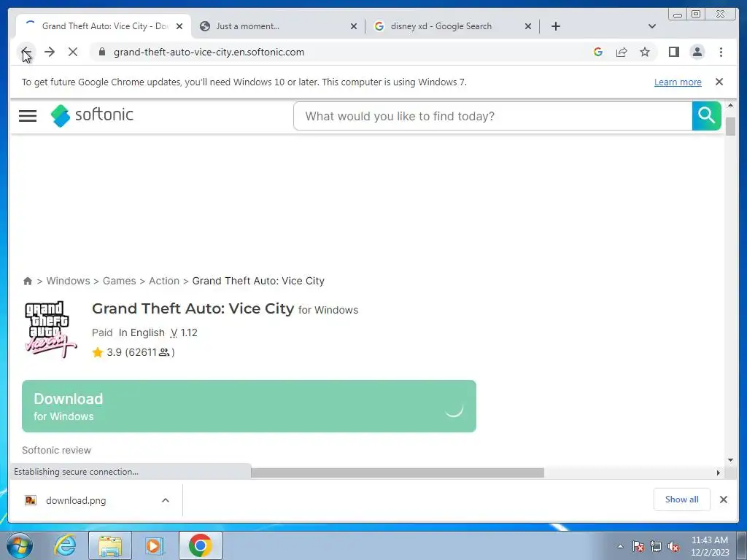Viewport: 747px width, 560px height.
Task: Open the Windows Start menu
Action: click(x=20, y=545)
